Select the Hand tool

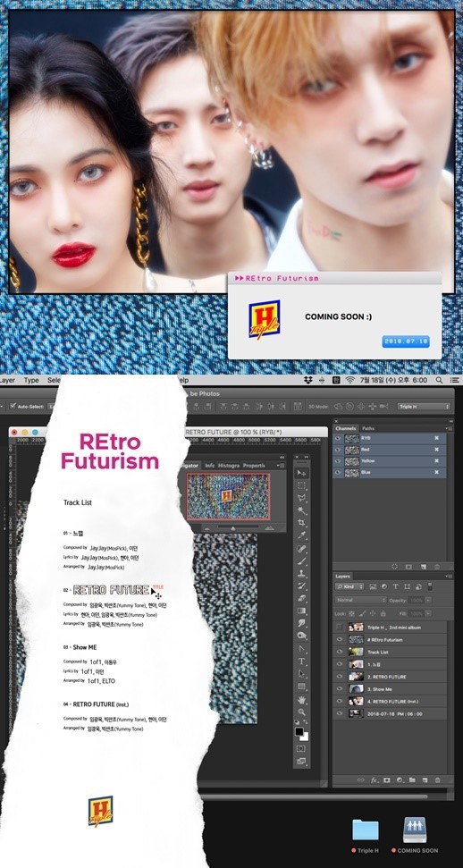click(302, 700)
